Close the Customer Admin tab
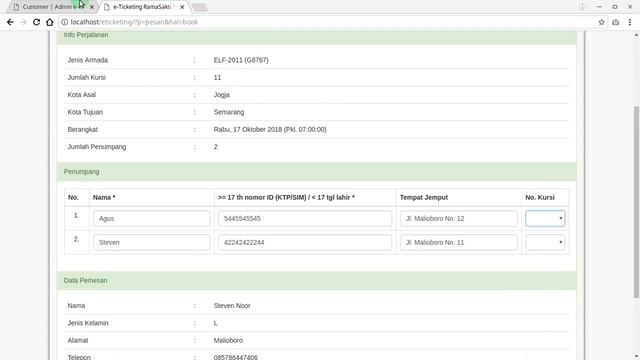 click(x=92, y=7)
